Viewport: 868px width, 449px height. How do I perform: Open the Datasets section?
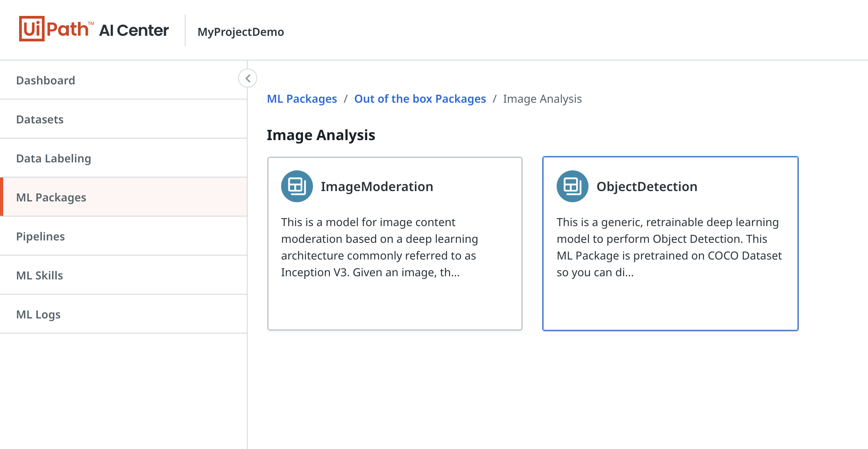pos(41,119)
